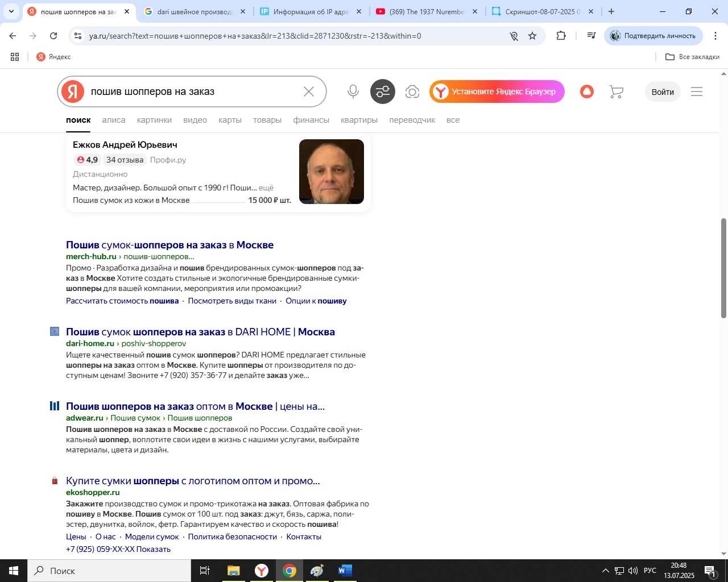
Task: Launch File Explorer from the taskbar
Action: 233,571
